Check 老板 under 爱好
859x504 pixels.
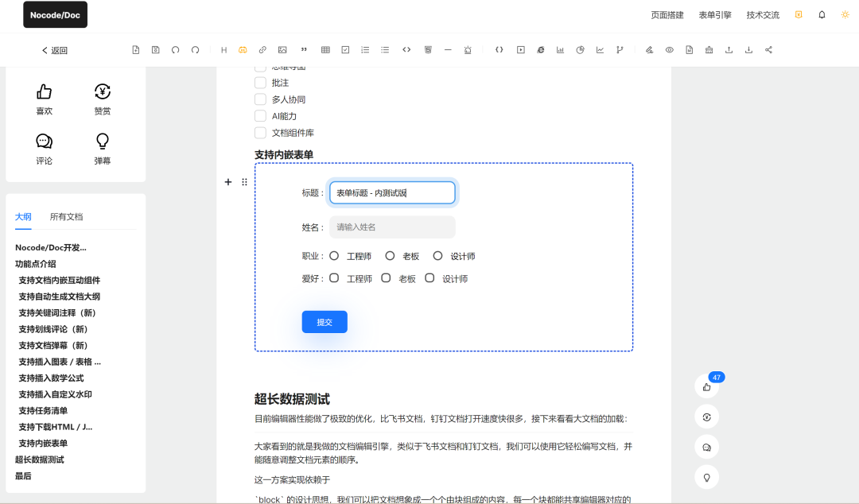pos(386,278)
